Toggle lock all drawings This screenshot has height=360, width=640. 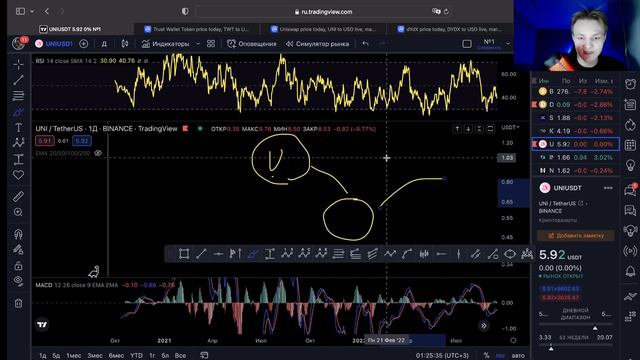point(18,266)
